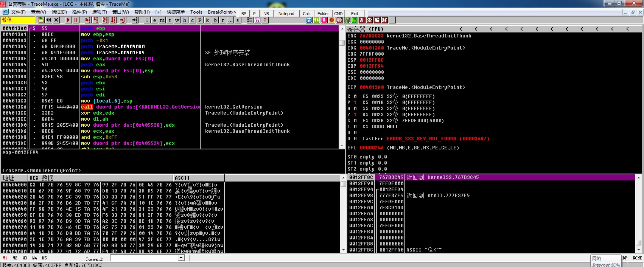This screenshot has height=267, width=644.
Task: Show breakpoints via 'b' button
Action: coord(215,20)
